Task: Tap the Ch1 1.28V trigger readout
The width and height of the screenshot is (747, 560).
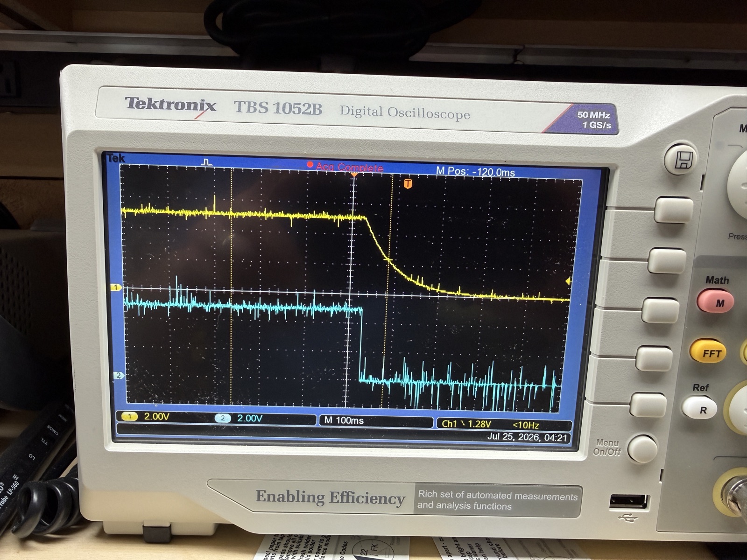Action: [x=466, y=424]
